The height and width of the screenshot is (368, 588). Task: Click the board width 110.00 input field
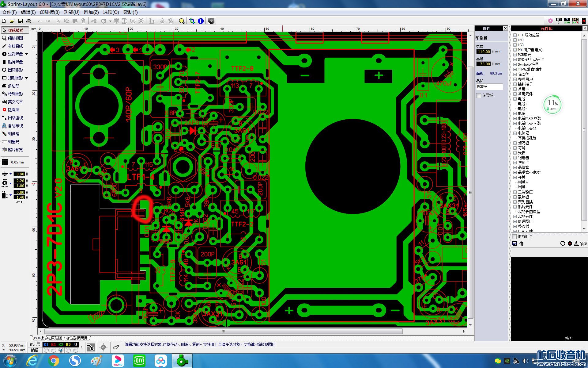[x=484, y=52]
